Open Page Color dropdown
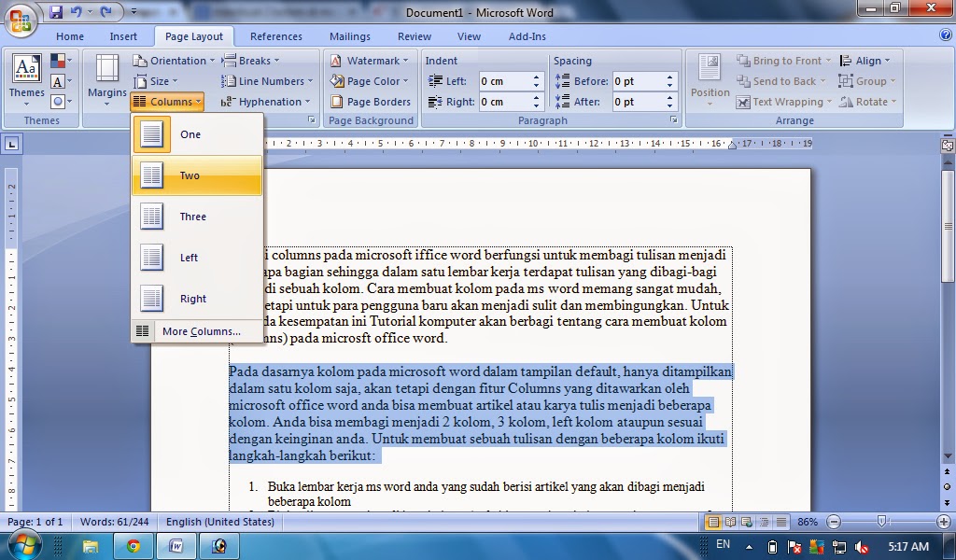 (x=369, y=81)
